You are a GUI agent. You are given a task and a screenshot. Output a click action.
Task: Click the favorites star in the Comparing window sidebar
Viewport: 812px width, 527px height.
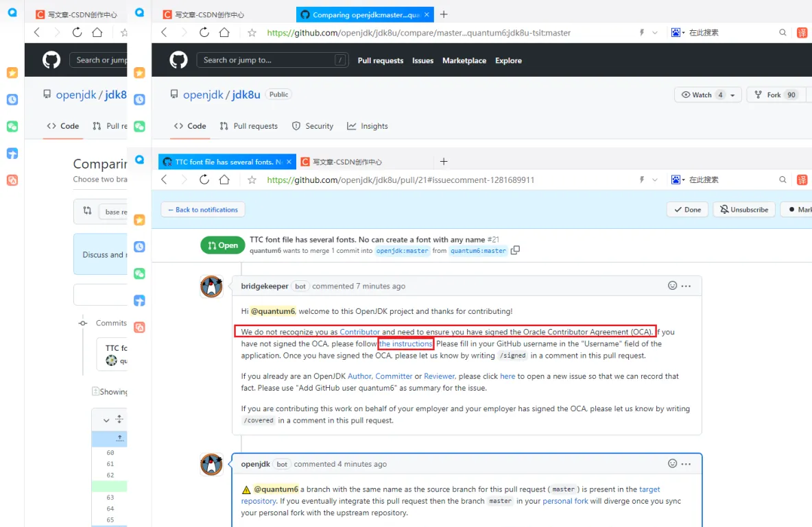click(x=139, y=73)
